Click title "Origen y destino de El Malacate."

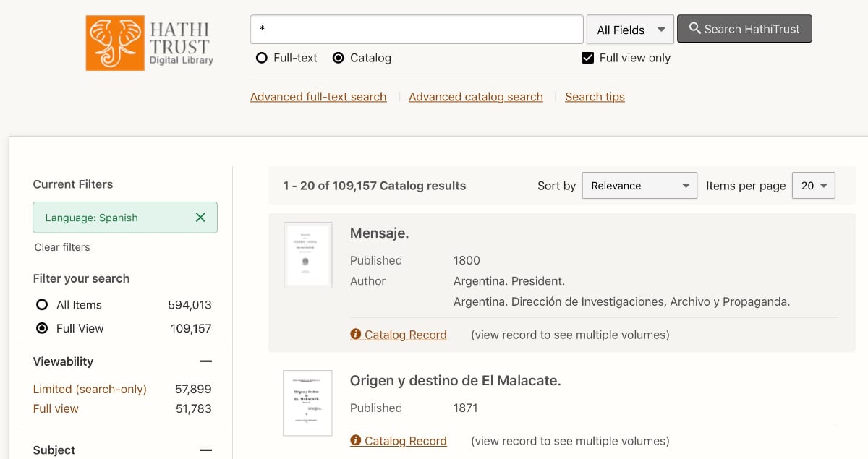[x=456, y=380]
